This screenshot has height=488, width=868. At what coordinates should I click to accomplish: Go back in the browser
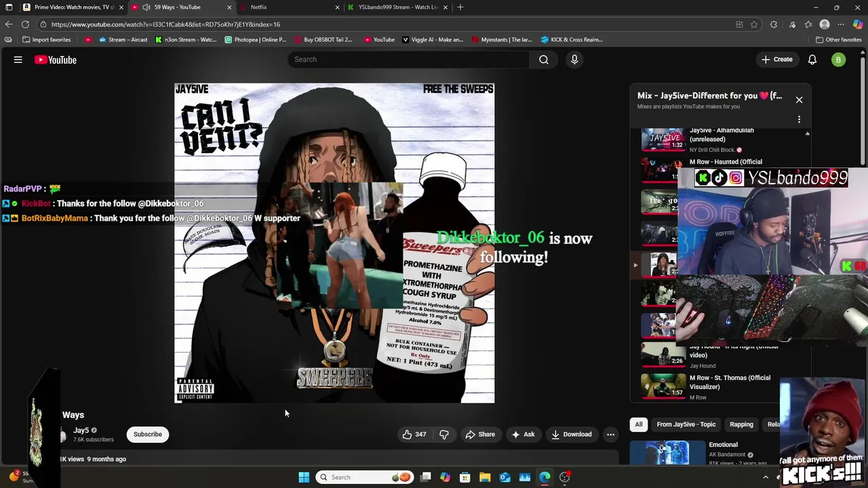[8, 24]
